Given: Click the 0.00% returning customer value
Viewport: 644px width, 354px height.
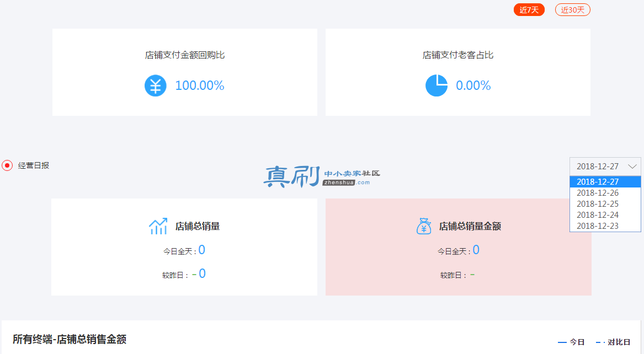Looking at the screenshot, I should [473, 85].
